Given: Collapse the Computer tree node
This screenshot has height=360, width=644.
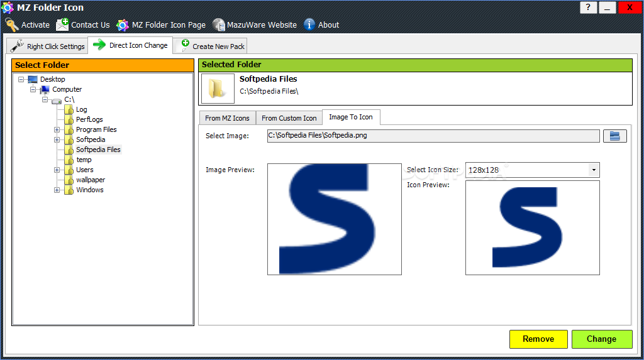Looking at the screenshot, I should click(x=33, y=89).
